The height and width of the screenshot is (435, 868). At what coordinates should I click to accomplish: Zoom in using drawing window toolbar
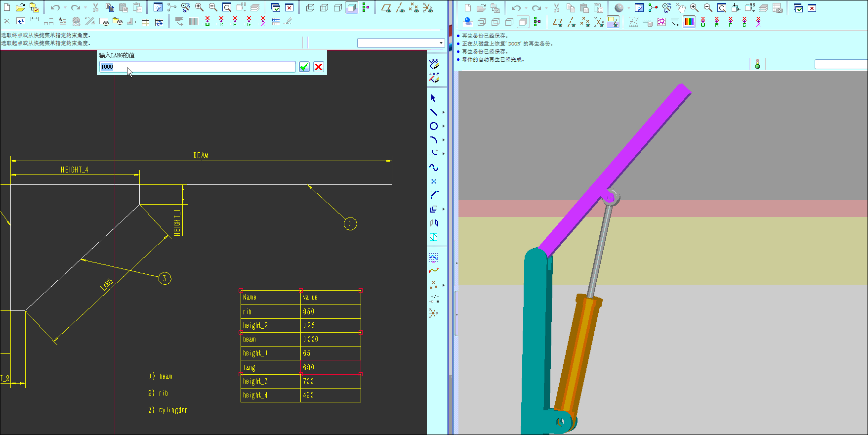pos(199,7)
